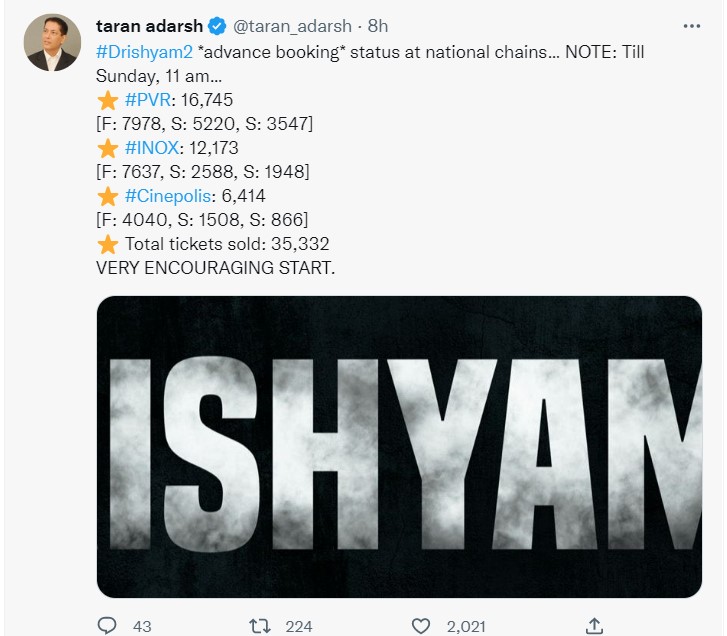
Task: Open the three-dot more options menu
Action: pos(691,26)
